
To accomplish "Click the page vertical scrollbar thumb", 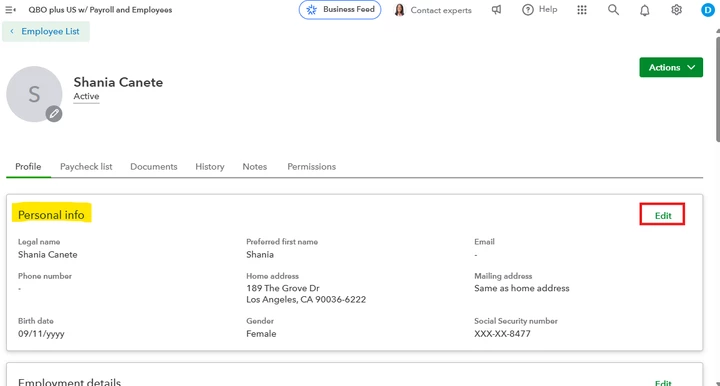I will (717, 90).
